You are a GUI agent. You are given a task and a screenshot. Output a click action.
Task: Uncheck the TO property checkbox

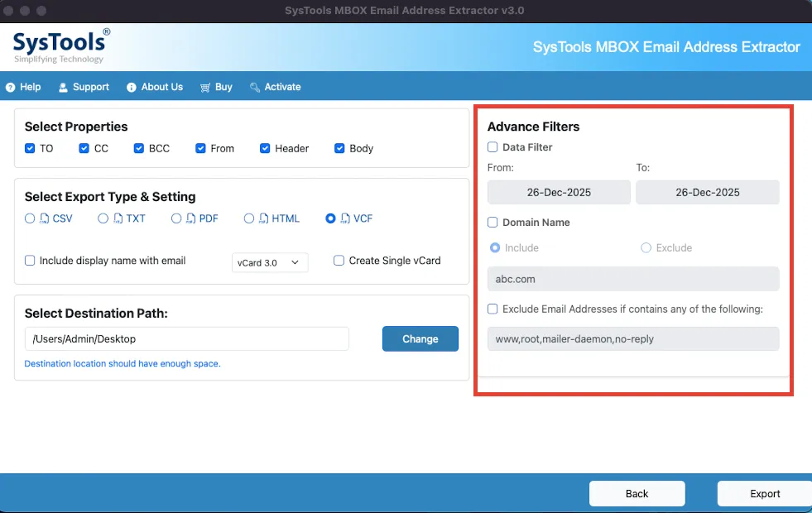point(30,149)
